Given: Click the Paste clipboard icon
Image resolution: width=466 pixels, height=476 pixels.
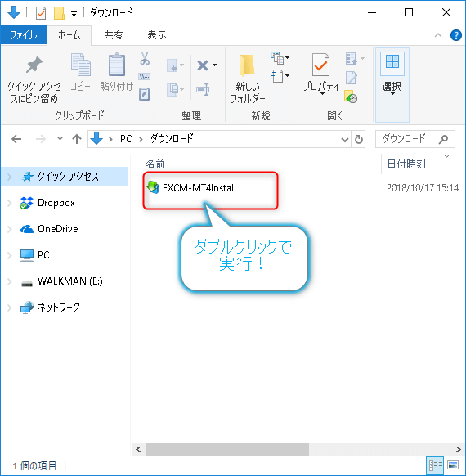Looking at the screenshot, I should point(117,65).
